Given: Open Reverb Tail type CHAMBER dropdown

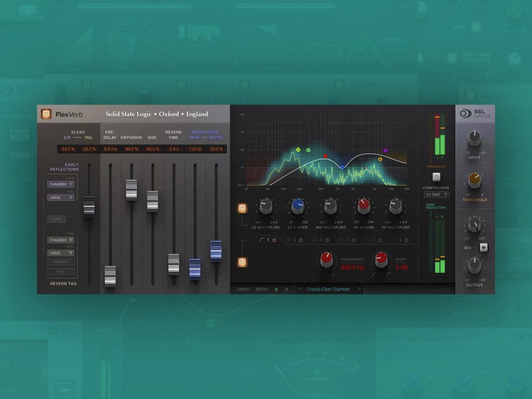Looking at the screenshot, I should pyautogui.click(x=61, y=240).
